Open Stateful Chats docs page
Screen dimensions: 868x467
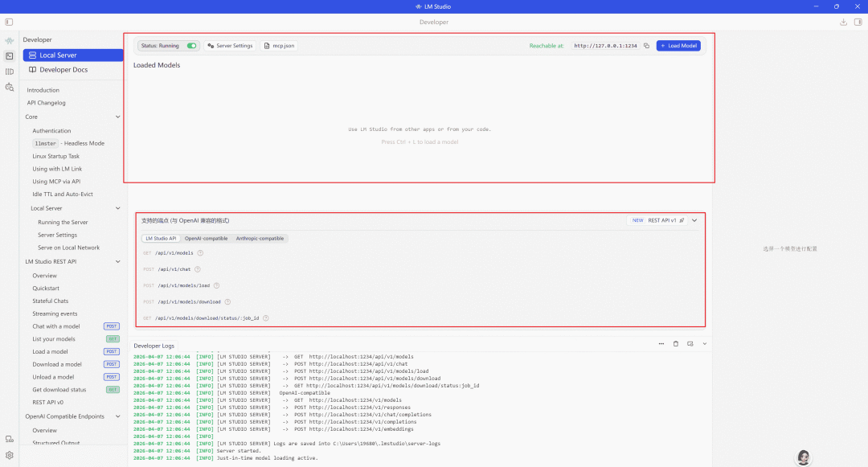tap(51, 301)
